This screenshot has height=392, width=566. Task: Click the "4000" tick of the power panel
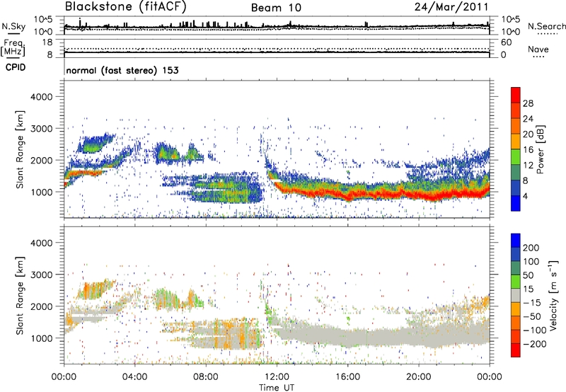point(42,97)
